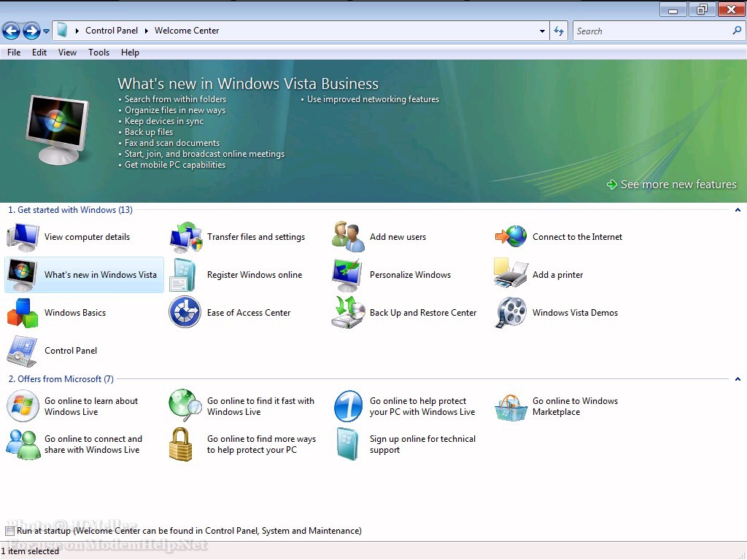Click the Add new users label
Screen dimensions: 747x560
click(x=398, y=237)
